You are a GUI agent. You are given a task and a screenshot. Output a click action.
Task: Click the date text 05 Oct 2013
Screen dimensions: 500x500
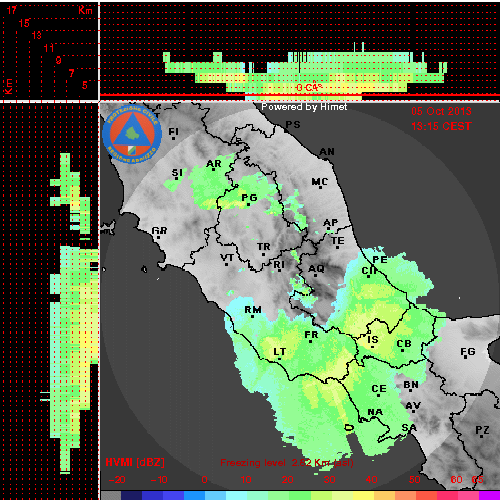[441, 111]
